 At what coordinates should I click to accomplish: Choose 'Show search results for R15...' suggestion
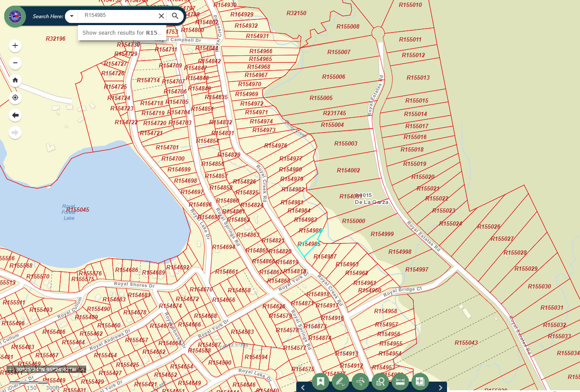click(122, 32)
